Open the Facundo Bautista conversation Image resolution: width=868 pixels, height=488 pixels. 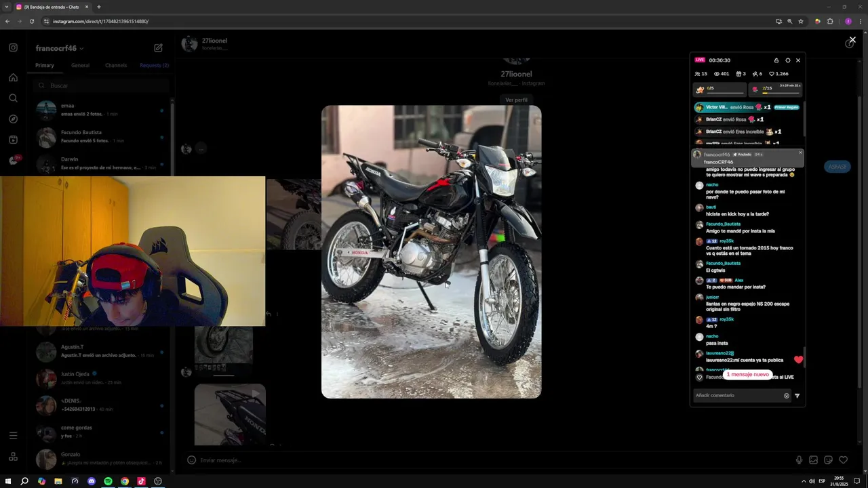pos(102,136)
